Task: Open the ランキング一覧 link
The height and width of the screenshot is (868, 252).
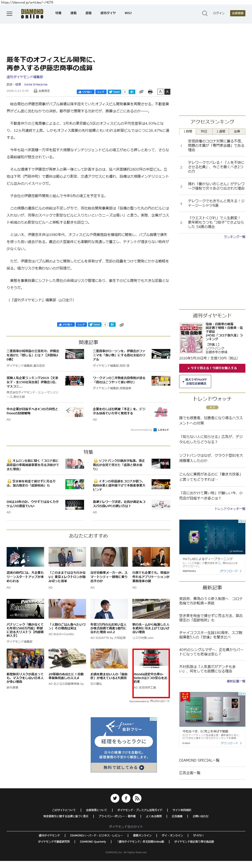Action: (235, 237)
